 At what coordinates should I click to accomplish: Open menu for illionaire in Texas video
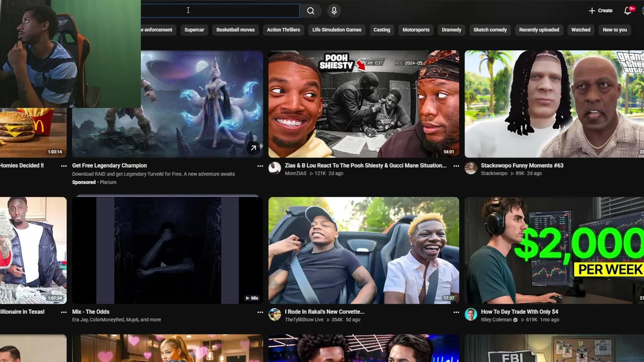click(x=64, y=312)
